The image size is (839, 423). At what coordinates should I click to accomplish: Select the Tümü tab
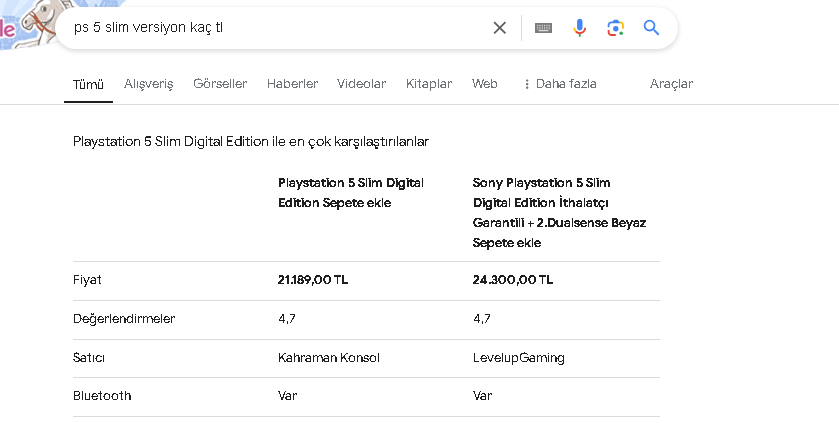coord(88,84)
